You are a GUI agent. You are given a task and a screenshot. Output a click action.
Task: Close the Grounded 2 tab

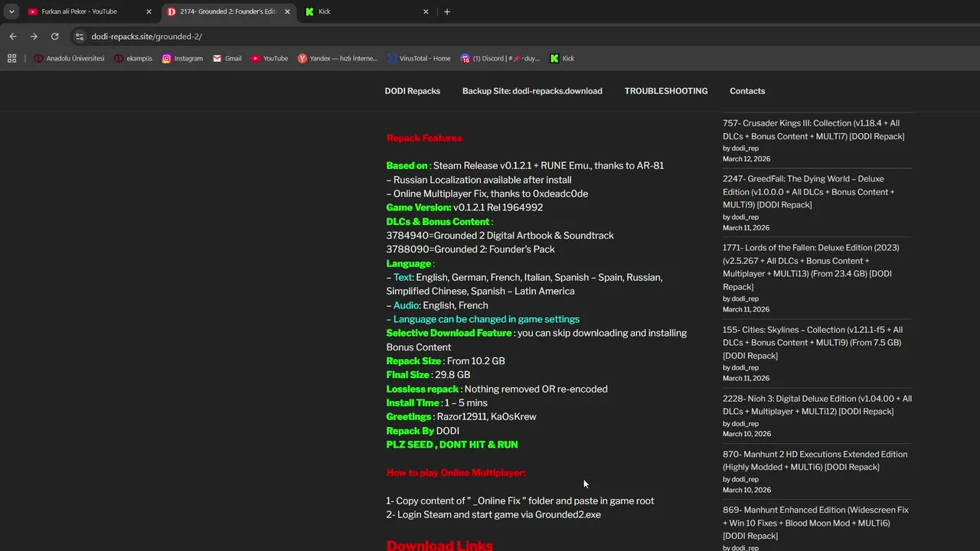(287, 11)
